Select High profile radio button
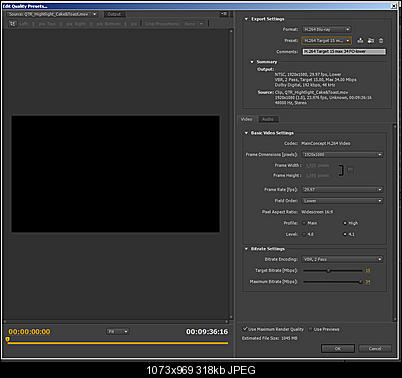 point(345,223)
